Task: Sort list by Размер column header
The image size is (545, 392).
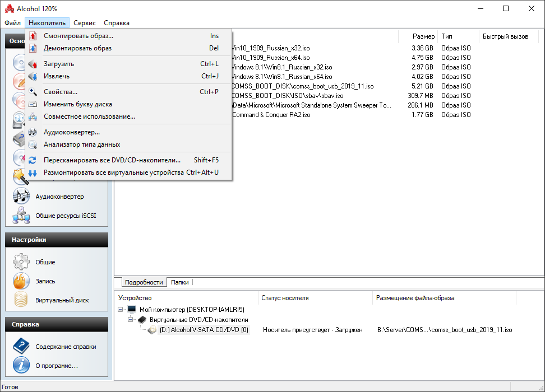Action: [x=418, y=36]
